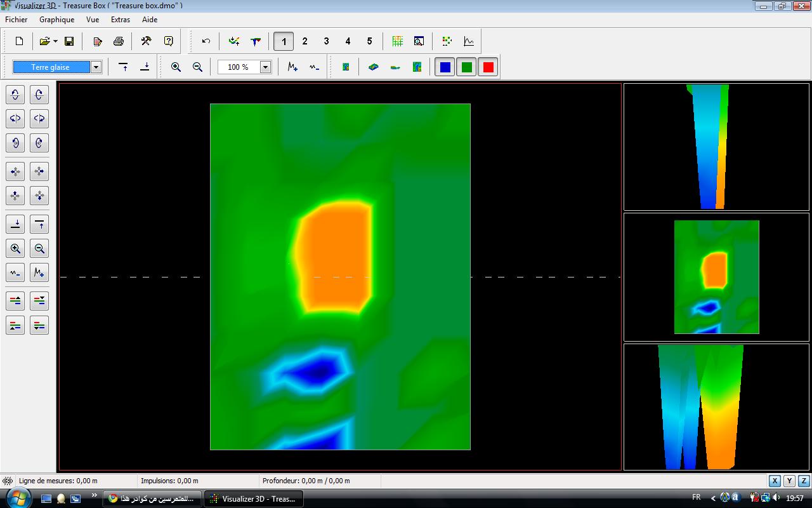
Task: Open the Extras menu
Action: point(120,20)
